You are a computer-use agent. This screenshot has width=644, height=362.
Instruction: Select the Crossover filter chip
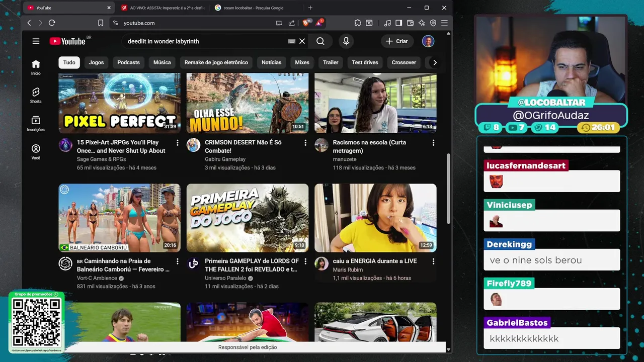point(404,62)
